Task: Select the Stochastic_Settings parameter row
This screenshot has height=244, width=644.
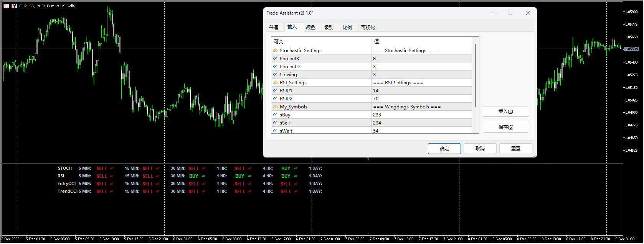Action: pos(372,51)
